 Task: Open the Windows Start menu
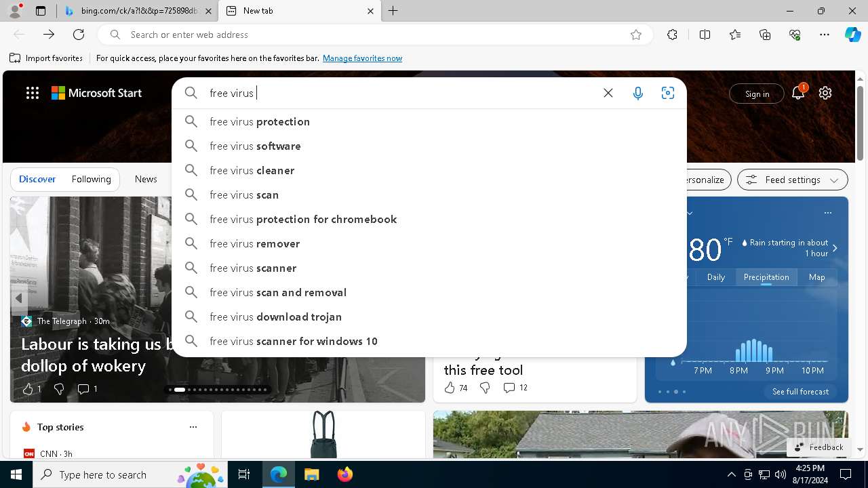coord(16,474)
